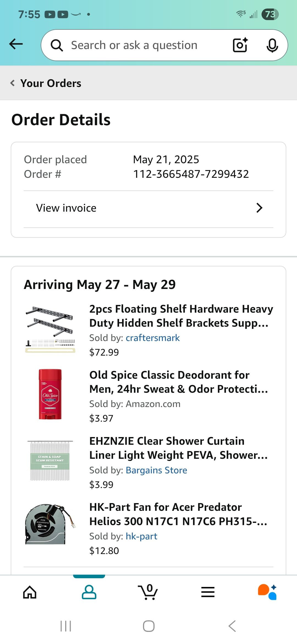This screenshot has height=644, width=297.
Task: Open hk-part seller link
Action: 141,536
